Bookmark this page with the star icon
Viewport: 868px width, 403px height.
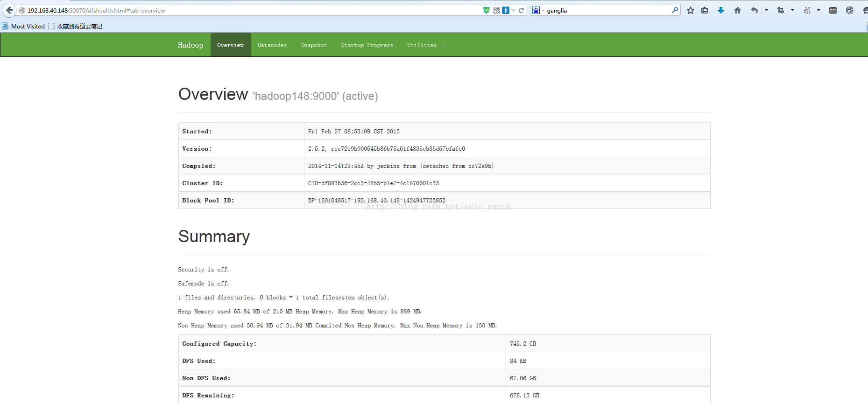coord(691,10)
